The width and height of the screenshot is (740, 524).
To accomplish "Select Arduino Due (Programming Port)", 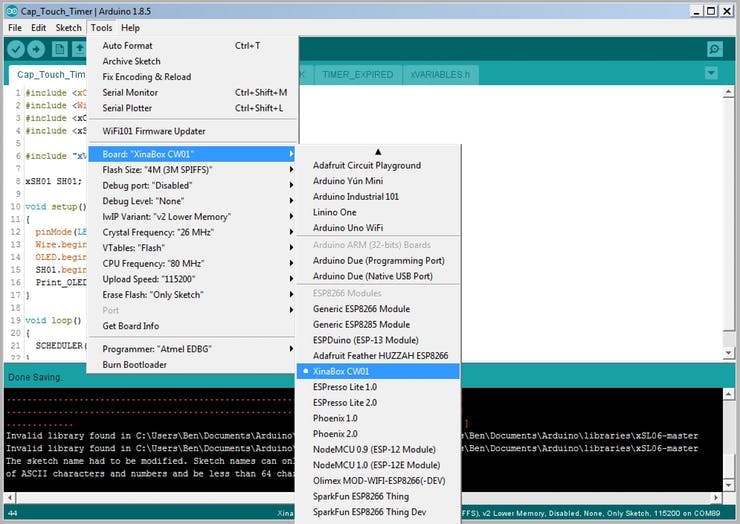I will click(x=378, y=261).
